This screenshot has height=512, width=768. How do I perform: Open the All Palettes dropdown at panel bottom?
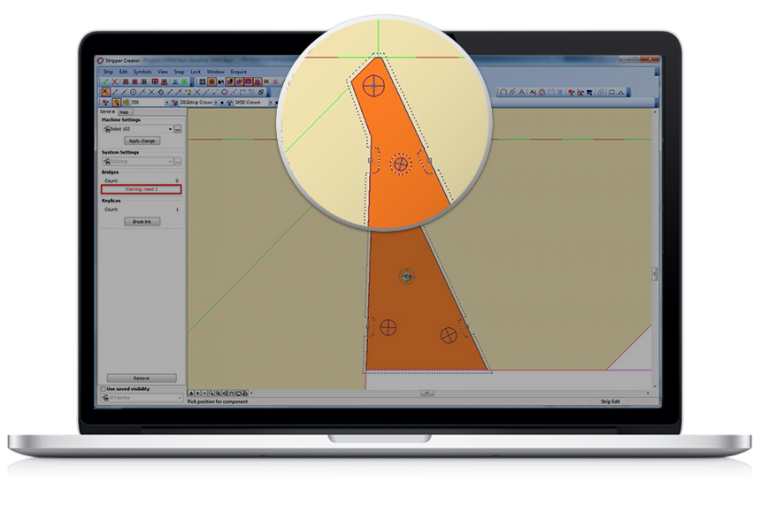coord(141,397)
